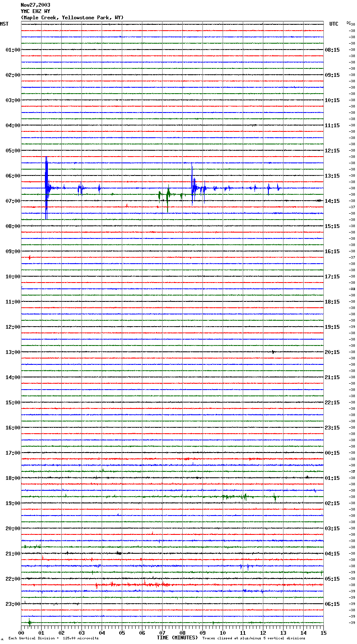
Task: Click the 13 minute tick label
Action: (283, 633)
